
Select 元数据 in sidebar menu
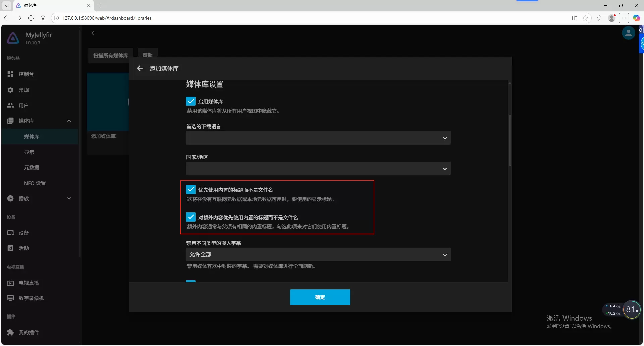coord(32,167)
